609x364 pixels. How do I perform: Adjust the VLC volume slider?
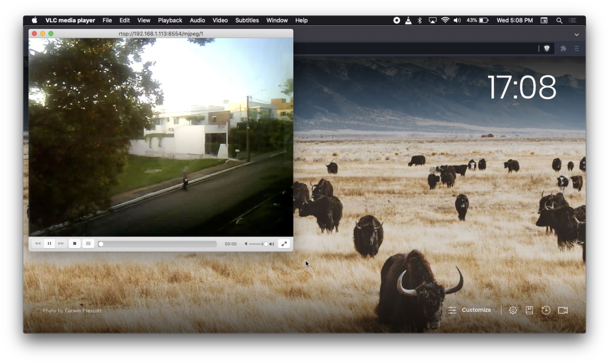click(258, 244)
